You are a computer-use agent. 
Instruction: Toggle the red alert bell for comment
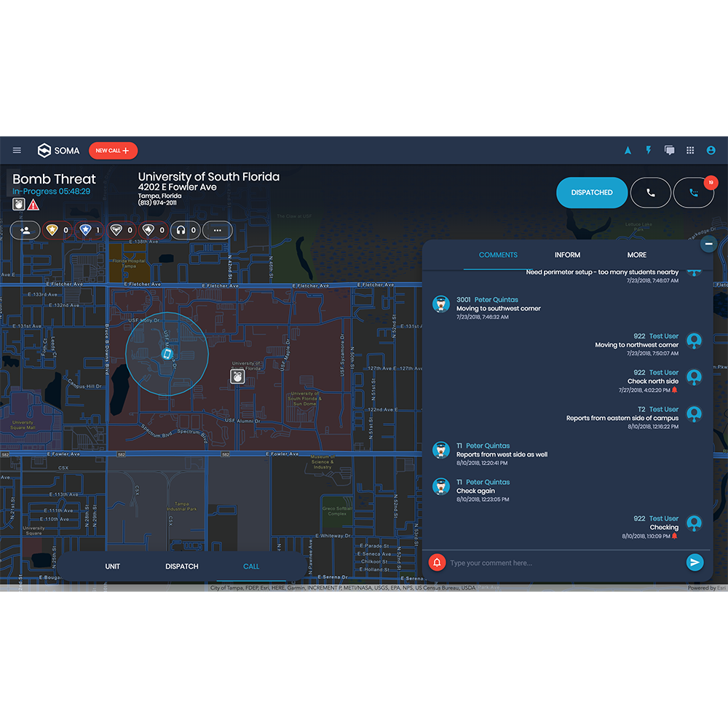[437, 563]
